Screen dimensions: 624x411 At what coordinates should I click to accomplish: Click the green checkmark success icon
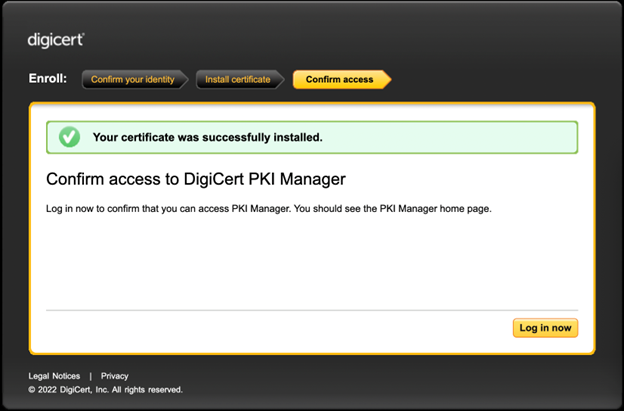(70, 137)
